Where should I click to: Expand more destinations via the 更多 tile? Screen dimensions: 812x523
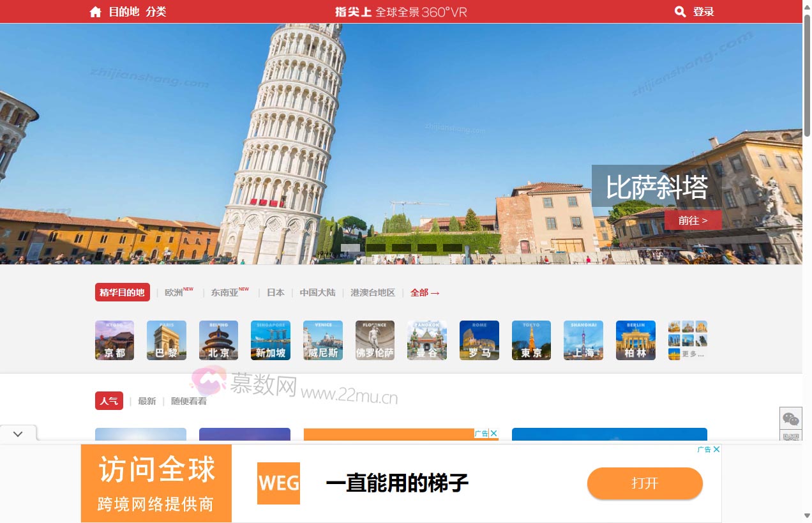point(688,340)
